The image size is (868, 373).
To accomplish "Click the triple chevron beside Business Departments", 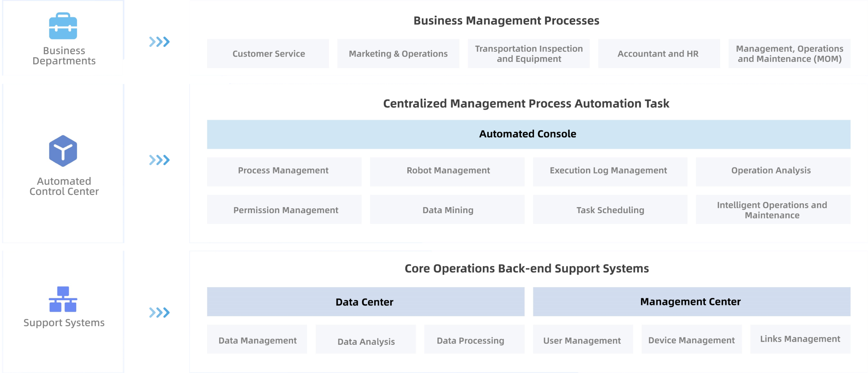I will tap(159, 42).
